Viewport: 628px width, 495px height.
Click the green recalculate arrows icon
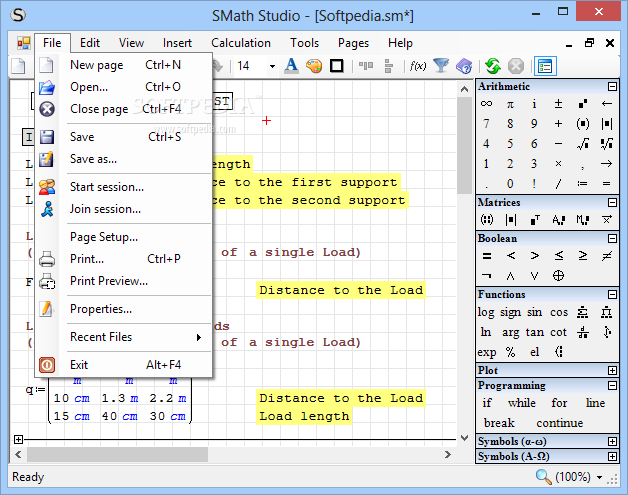[x=493, y=66]
